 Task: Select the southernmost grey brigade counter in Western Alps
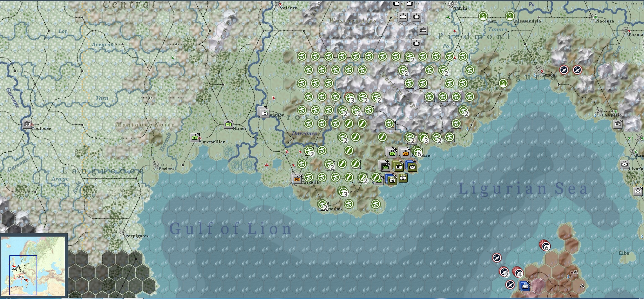pyautogui.click(x=416, y=43)
